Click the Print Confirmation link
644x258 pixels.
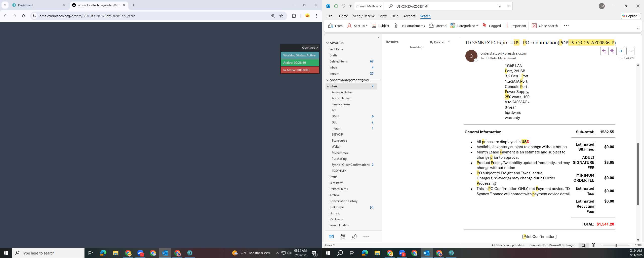[539, 237]
